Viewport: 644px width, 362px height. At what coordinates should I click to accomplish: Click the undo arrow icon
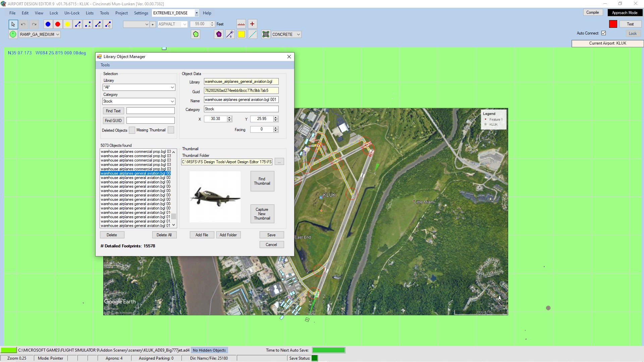coord(23,24)
